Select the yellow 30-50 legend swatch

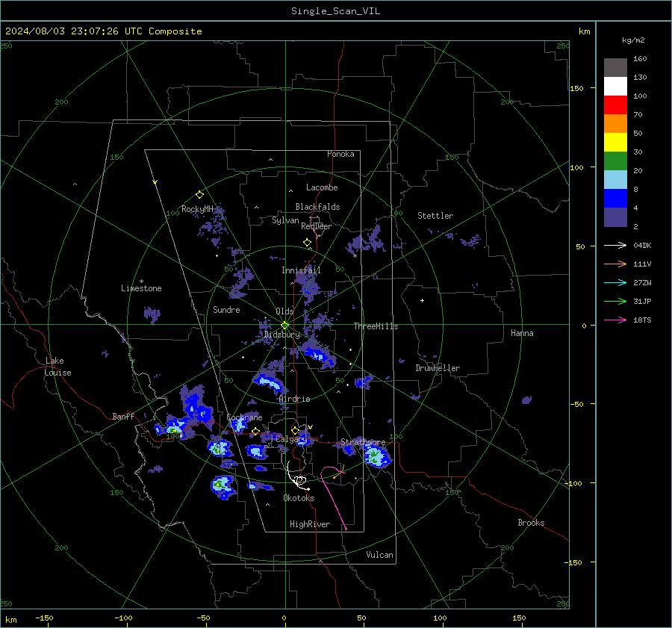click(615, 143)
